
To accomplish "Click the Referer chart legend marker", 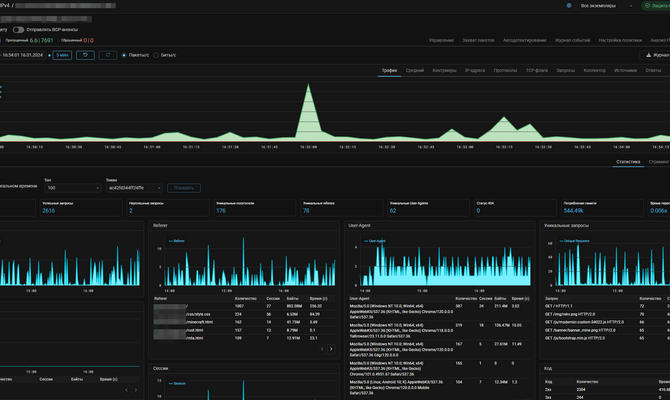I will pos(168,242).
